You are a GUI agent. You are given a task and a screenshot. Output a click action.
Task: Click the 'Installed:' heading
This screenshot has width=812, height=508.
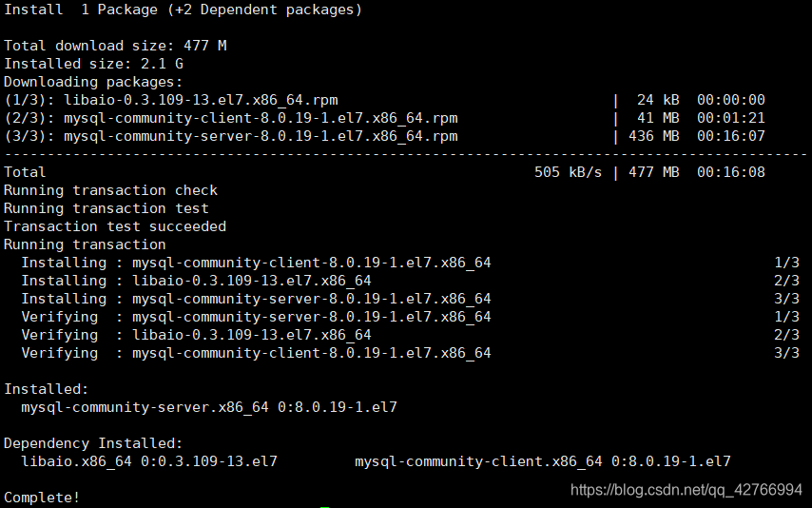[x=47, y=389]
